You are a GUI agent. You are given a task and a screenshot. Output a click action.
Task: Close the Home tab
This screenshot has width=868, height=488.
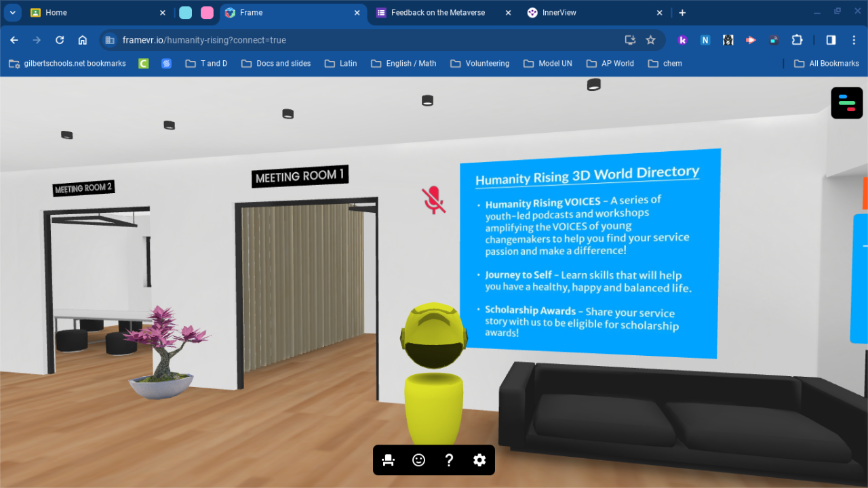tap(163, 13)
